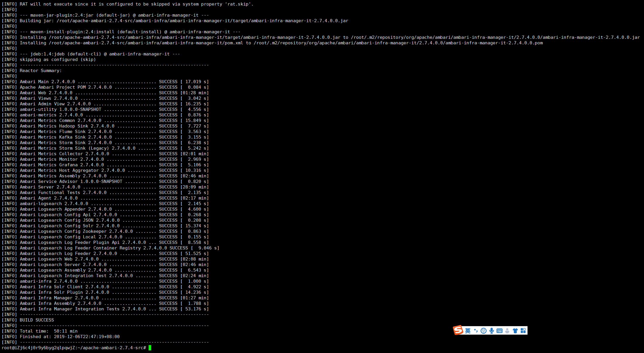Click the 'Ambari Logsearch Web 2.7.4.0.0' row
The height and width of the screenshot is (353, 644).
tap(105, 259)
